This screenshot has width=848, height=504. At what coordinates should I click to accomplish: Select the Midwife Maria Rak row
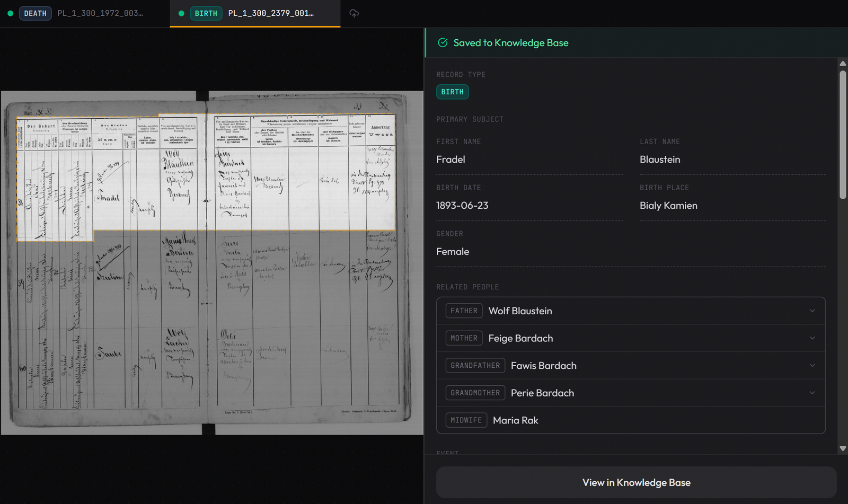click(x=631, y=420)
